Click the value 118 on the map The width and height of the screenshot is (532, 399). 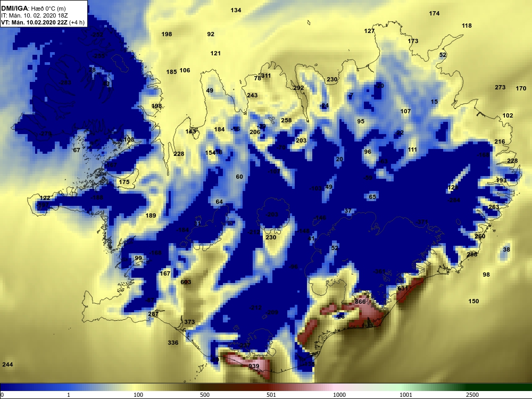point(467,26)
